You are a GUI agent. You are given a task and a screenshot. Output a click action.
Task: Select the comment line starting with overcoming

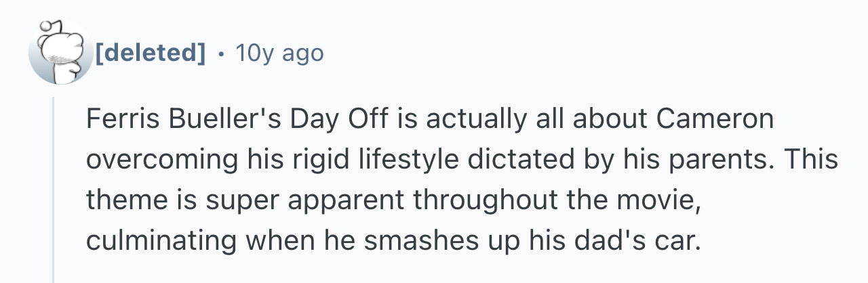(462, 160)
